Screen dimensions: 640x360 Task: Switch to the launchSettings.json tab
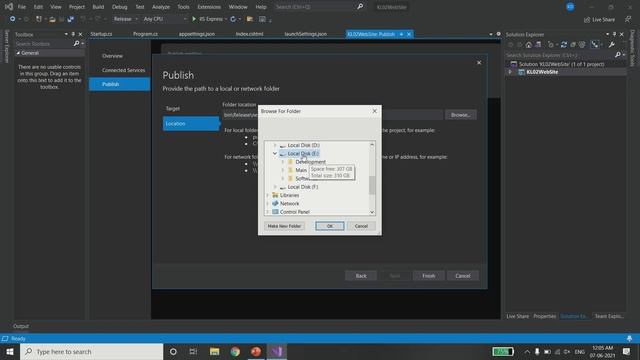[x=306, y=34]
